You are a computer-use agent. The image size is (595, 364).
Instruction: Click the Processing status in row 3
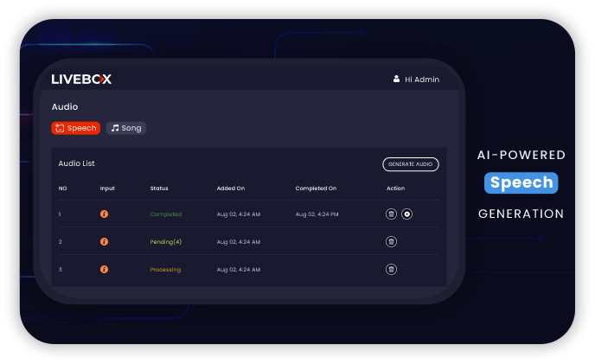165,269
